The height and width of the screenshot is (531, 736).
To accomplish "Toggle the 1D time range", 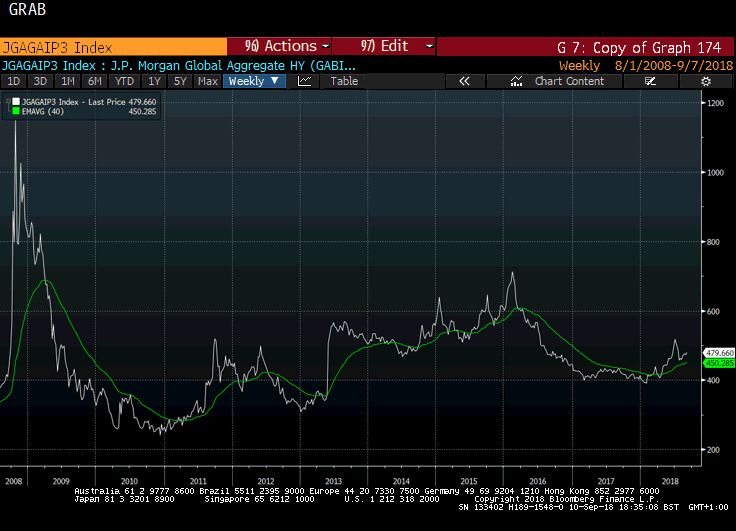I will pos(14,81).
